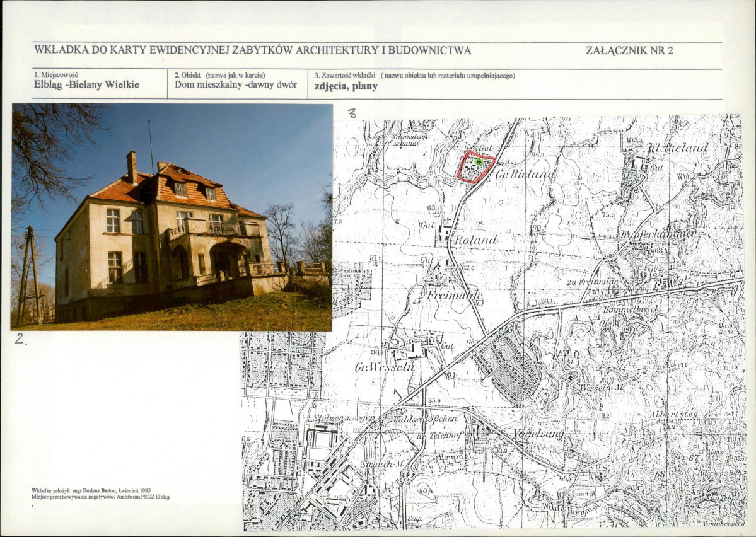This screenshot has height=537, width=756.
Task: Click the 'Roland' label on the map
Action: [x=476, y=239]
